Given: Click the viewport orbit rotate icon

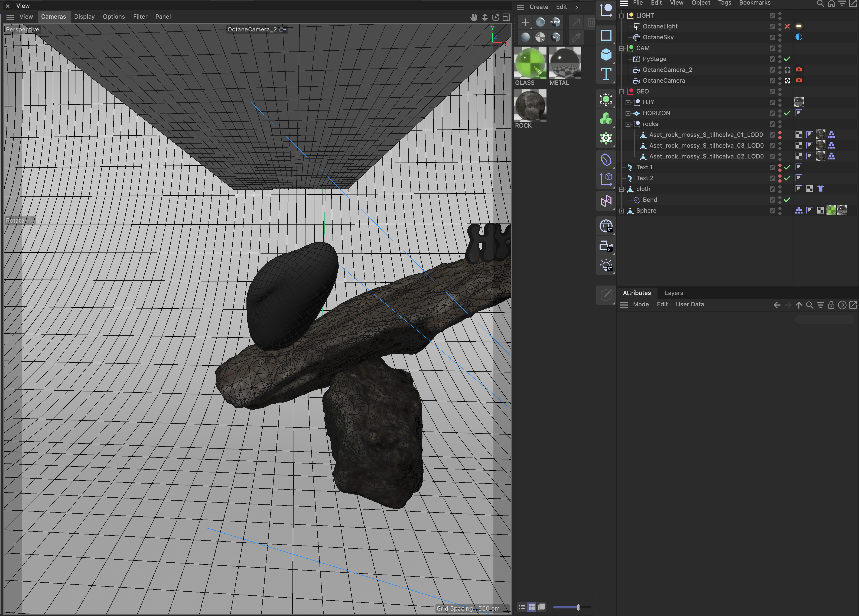Looking at the screenshot, I should (x=495, y=17).
